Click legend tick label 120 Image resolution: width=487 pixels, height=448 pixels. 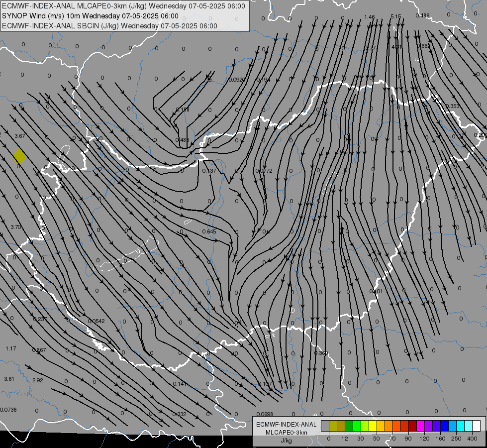point(424,439)
